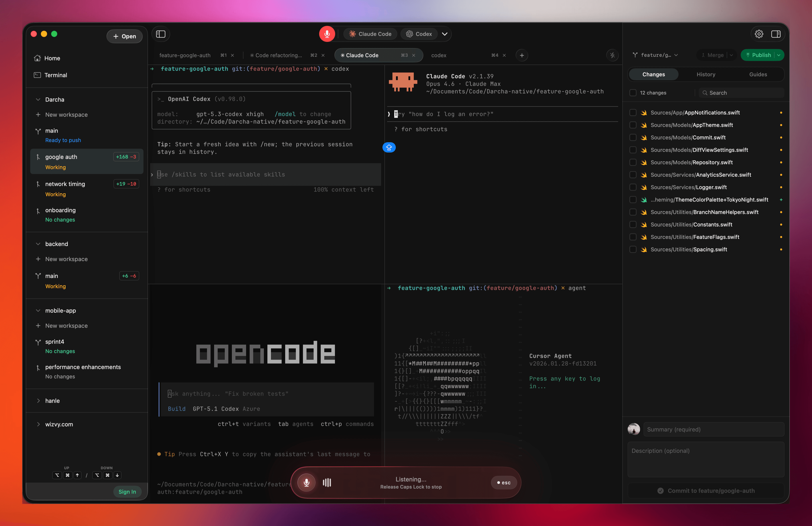This screenshot has height=526, width=812.
Task: Select all 12 changes with the checkbox
Action: click(633, 92)
